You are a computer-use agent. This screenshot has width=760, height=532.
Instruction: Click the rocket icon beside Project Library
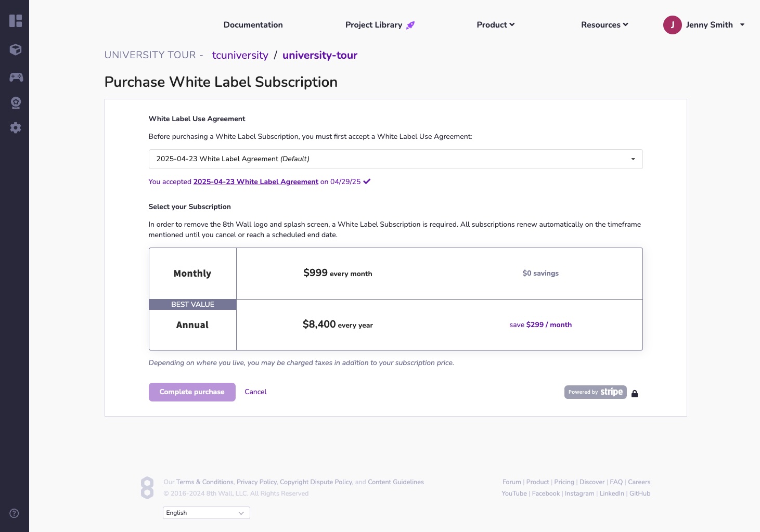pyautogui.click(x=410, y=25)
